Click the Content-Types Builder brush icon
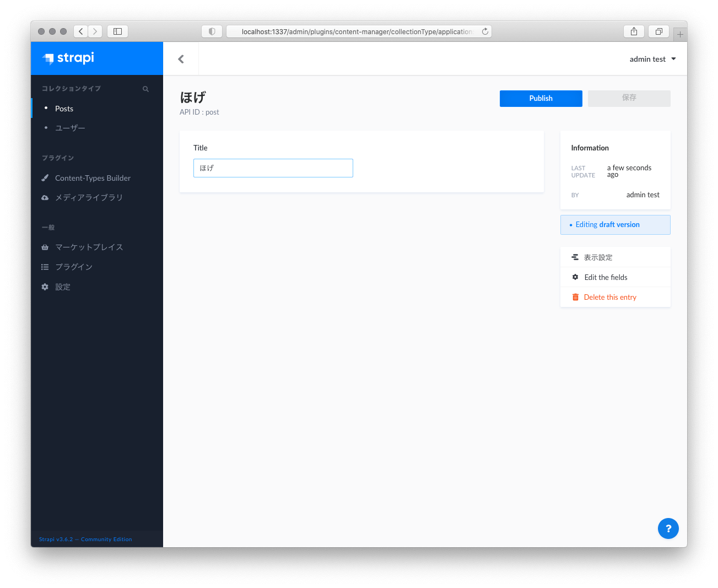 pos(45,178)
